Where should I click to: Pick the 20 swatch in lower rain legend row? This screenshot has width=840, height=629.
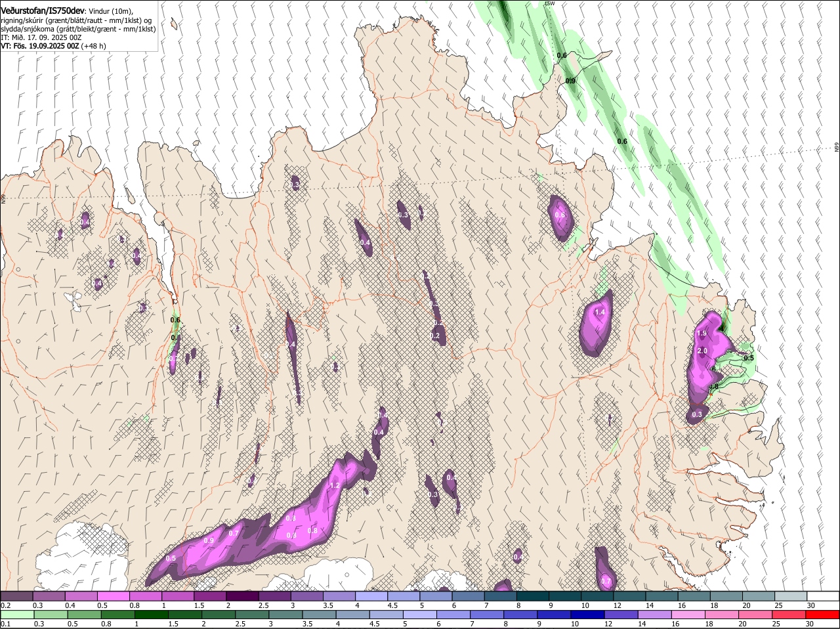(x=756, y=615)
